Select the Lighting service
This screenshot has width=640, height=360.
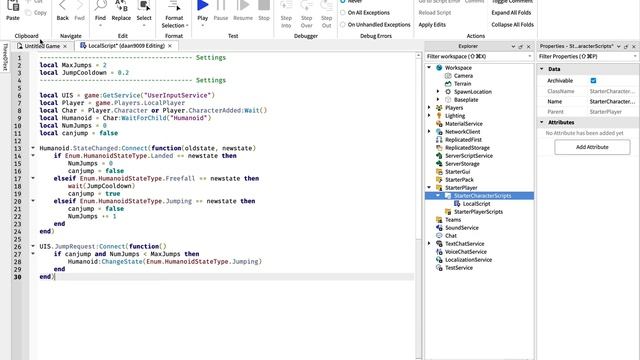(455, 116)
